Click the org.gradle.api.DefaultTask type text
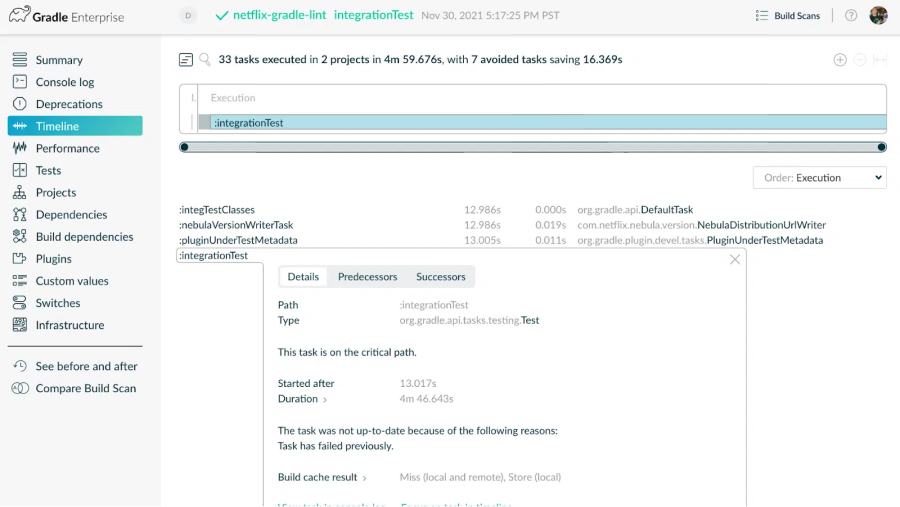 (635, 210)
